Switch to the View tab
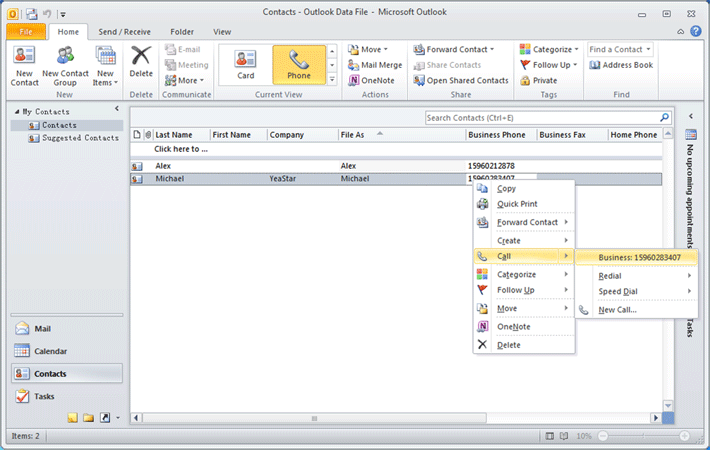710x450 pixels. pyautogui.click(x=222, y=32)
